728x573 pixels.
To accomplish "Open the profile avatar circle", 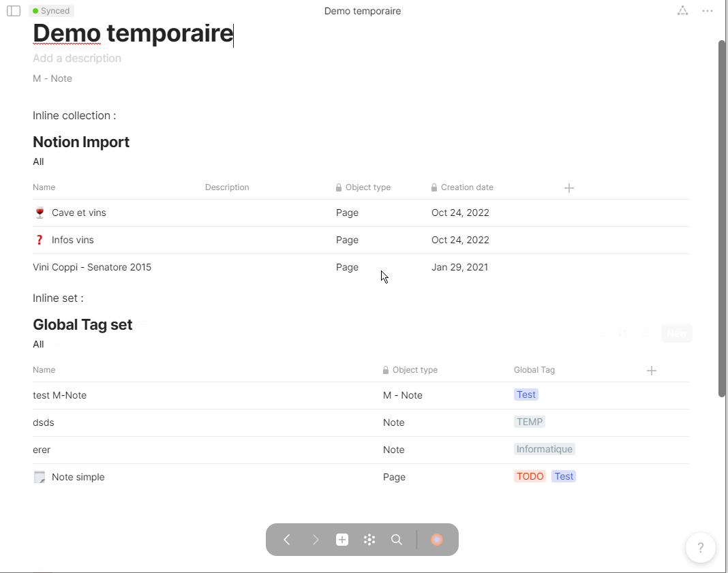I will point(437,540).
